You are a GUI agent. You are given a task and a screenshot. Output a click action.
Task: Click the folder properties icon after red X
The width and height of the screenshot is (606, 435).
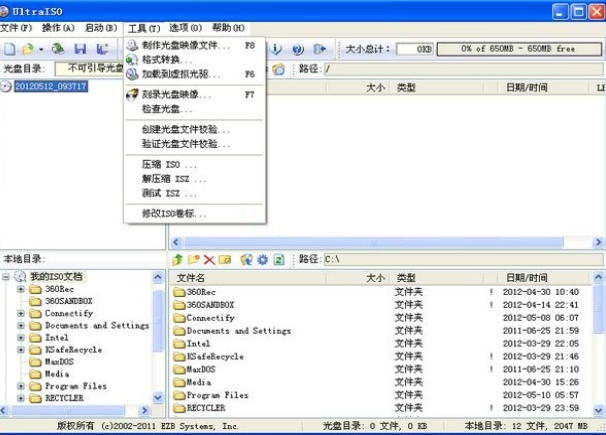point(225,260)
